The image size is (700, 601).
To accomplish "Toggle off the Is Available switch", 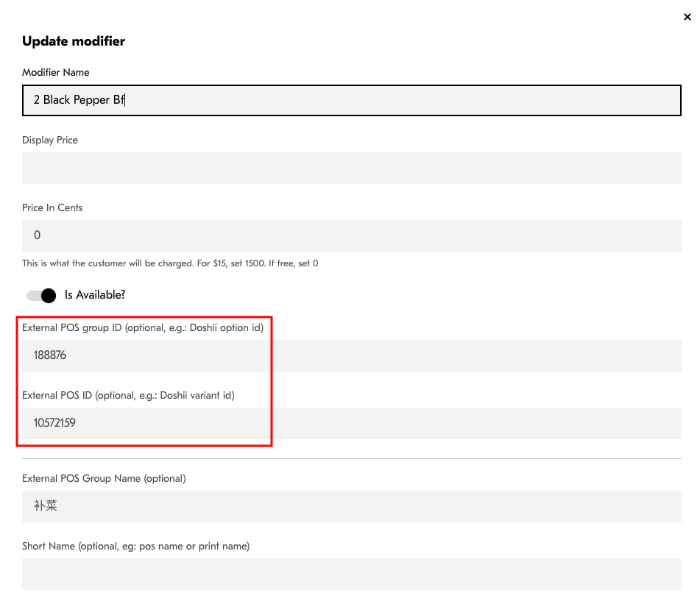I will [x=40, y=295].
